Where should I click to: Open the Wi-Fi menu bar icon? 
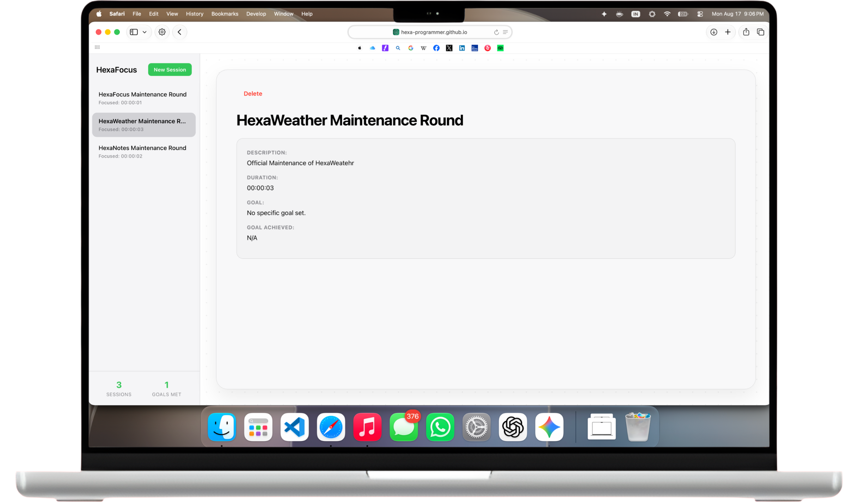(x=667, y=14)
